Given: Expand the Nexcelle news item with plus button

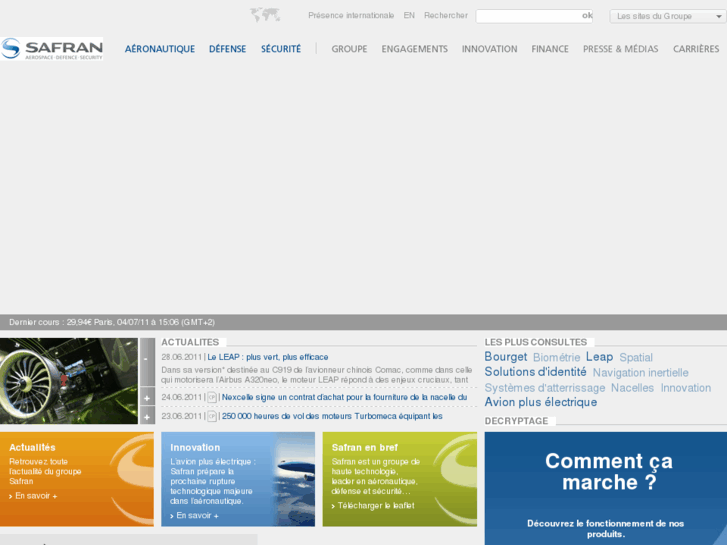Looking at the screenshot, I should tap(147, 398).
